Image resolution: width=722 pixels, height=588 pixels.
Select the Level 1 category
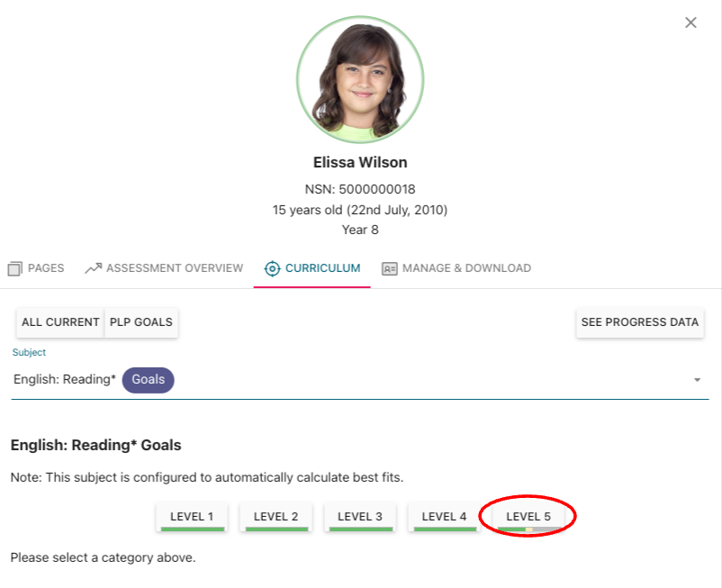tap(192, 517)
